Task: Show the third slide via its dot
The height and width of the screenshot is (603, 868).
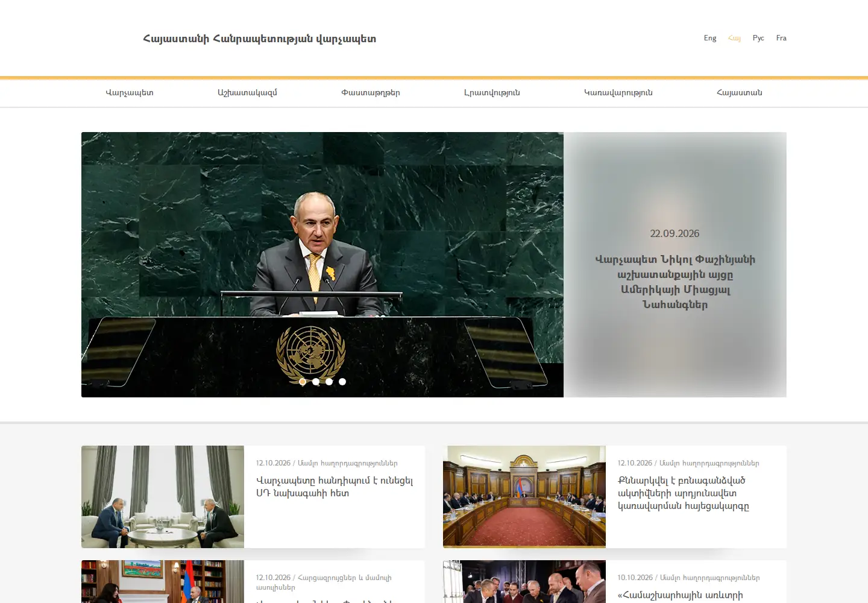Action: [x=329, y=382]
